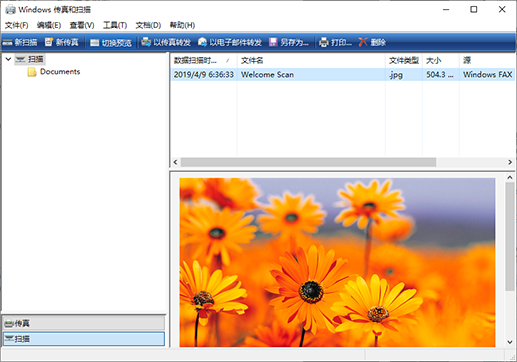Click Forward as E-mail (以电子邮件转发) icon
Image resolution: width=517 pixels, height=362 pixels.
(x=202, y=42)
